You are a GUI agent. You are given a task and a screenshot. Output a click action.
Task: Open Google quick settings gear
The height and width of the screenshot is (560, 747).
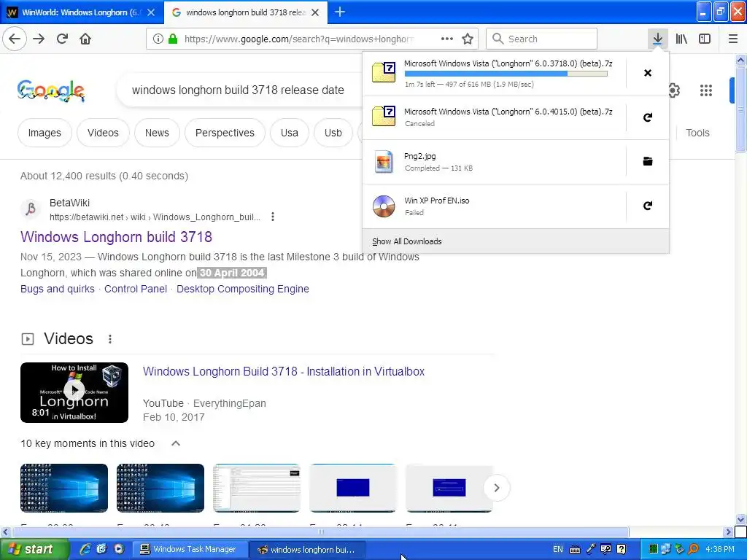coord(673,90)
